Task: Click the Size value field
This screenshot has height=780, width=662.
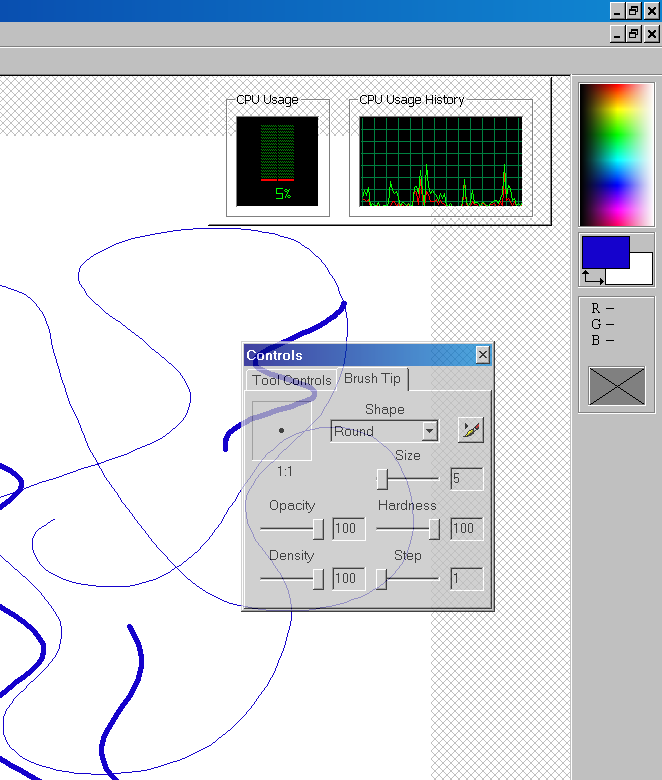Action: [x=467, y=479]
